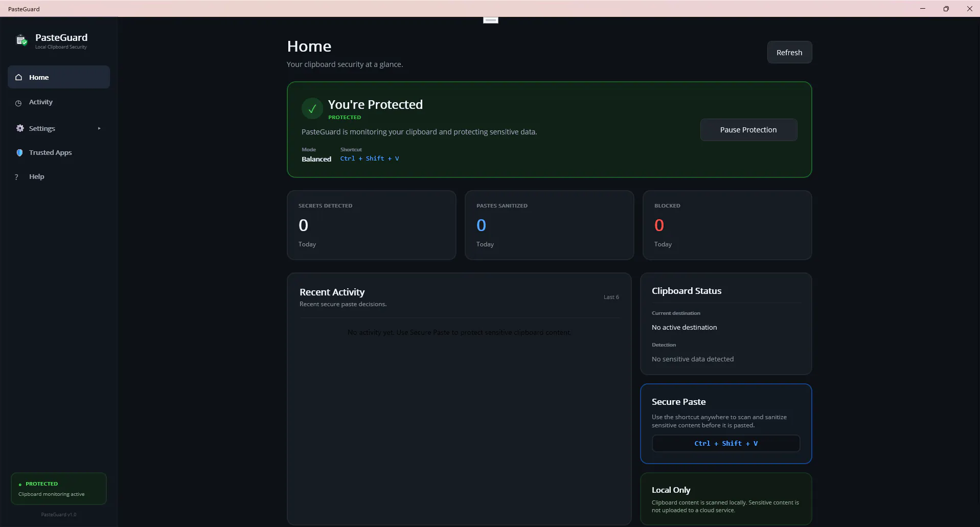Screen dimensions: 980x527
Task: Click the 'Clipboard Status' heading
Action: click(687, 291)
